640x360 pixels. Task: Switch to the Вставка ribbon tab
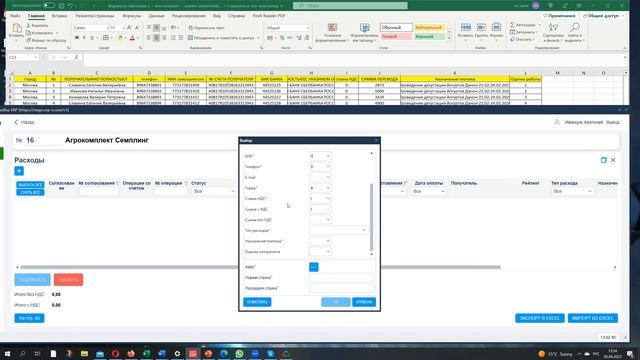(59, 16)
